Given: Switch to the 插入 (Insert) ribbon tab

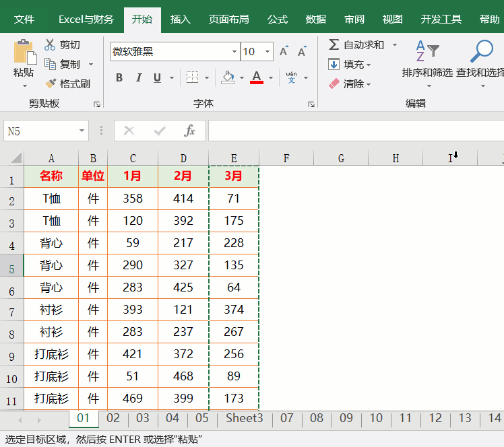Looking at the screenshot, I should click(x=181, y=20).
